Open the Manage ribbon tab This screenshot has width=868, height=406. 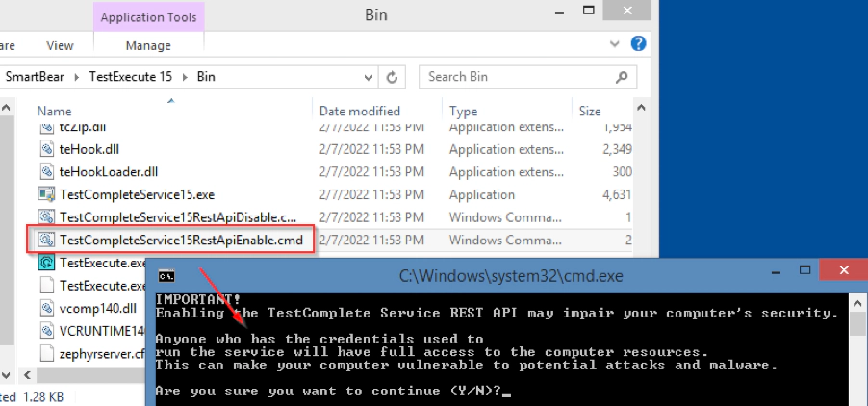148,45
